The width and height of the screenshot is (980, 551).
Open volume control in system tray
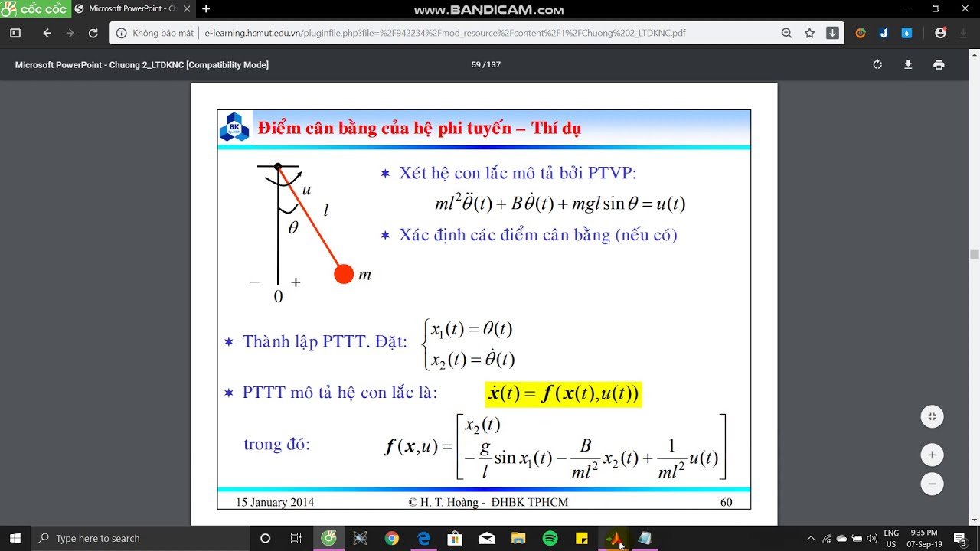871,538
